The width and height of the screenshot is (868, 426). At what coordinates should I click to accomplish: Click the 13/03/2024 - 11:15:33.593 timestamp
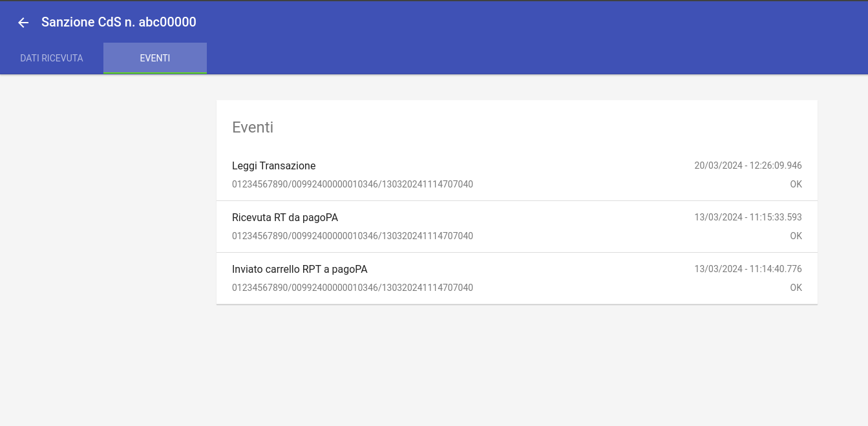point(748,217)
